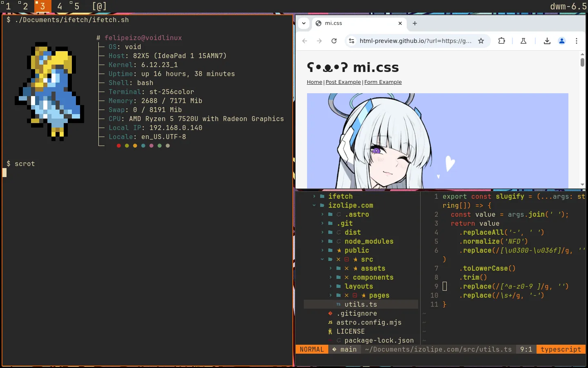
Task: Click the anime girl banner image
Action: point(437,141)
